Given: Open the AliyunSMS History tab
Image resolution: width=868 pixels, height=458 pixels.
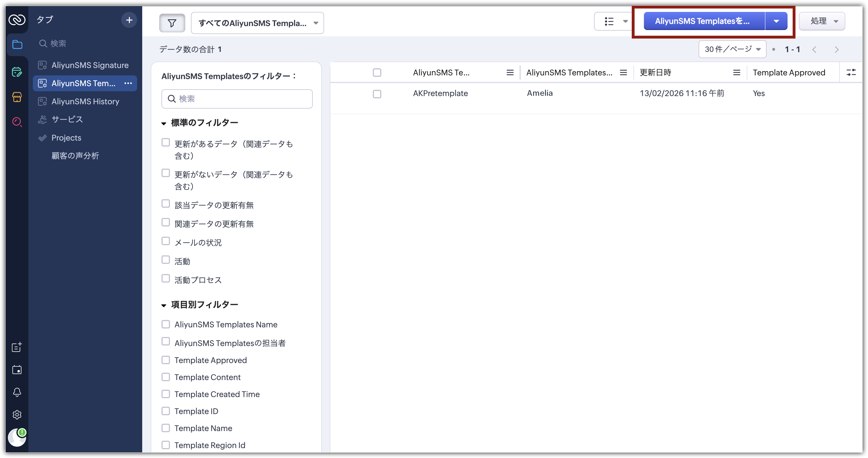Looking at the screenshot, I should click(x=85, y=101).
